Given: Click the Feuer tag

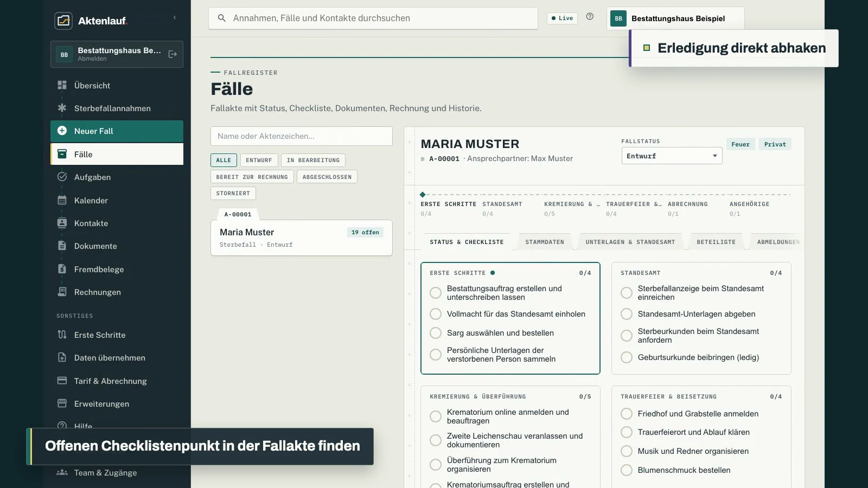Looking at the screenshot, I should point(741,144).
